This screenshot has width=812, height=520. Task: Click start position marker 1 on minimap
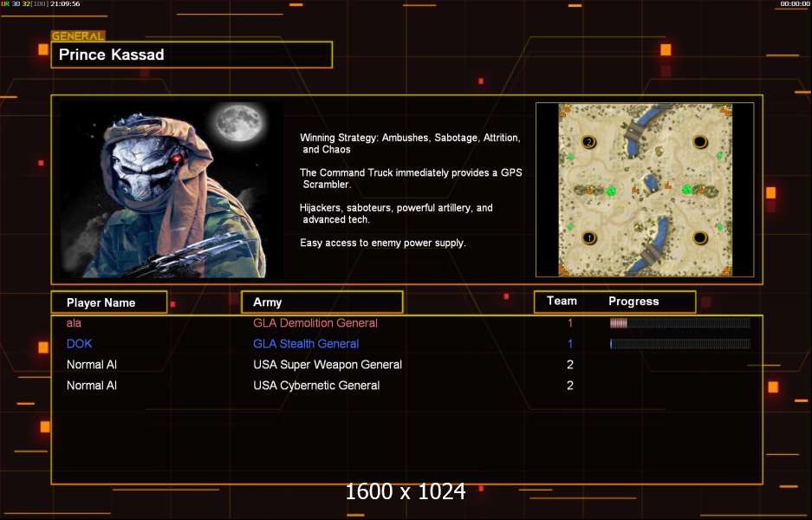pos(588,238)
